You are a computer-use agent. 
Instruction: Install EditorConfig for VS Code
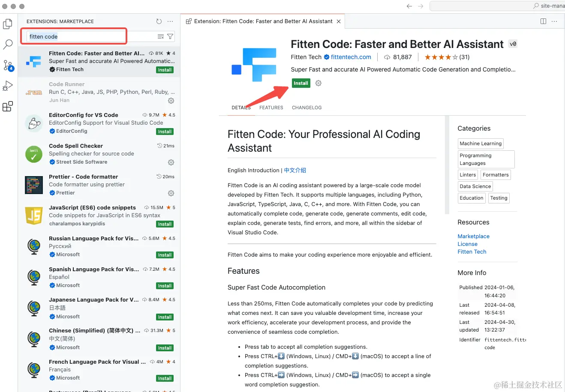tap(165, 132)
